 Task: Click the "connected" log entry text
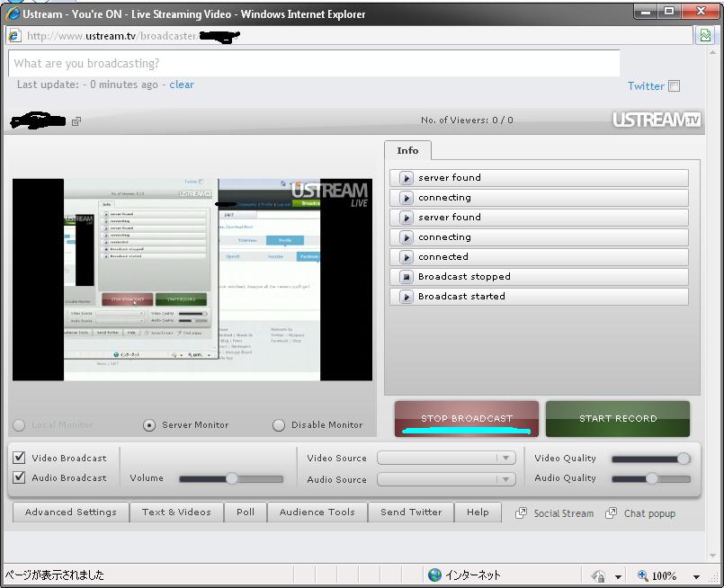443,256
